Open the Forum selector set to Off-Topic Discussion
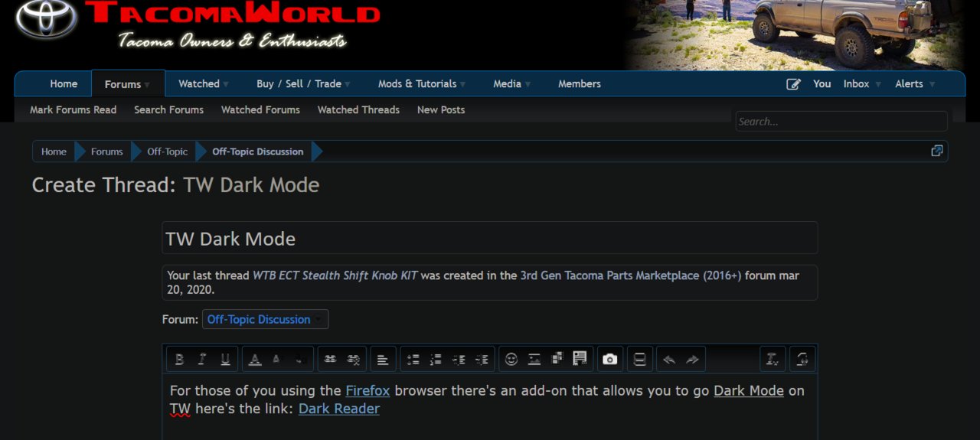Viewport: 980px width, 440px height. pos(265,319)
